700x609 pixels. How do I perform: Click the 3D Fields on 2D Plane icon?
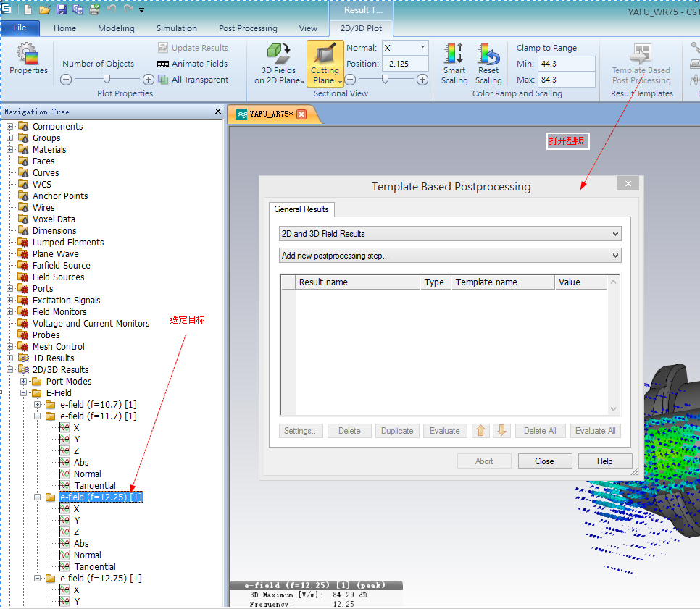point(279,64)
